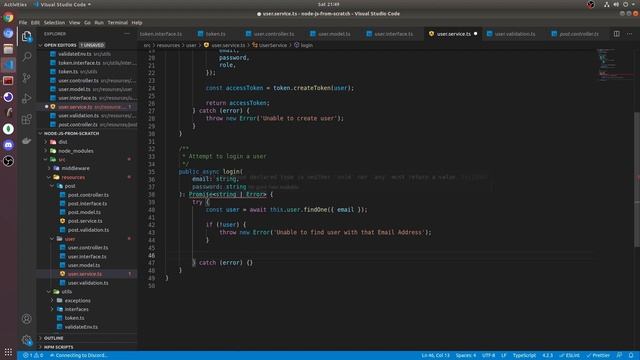Click the ESLint status bar item
640x360 pixels.
tap(569, 356)
